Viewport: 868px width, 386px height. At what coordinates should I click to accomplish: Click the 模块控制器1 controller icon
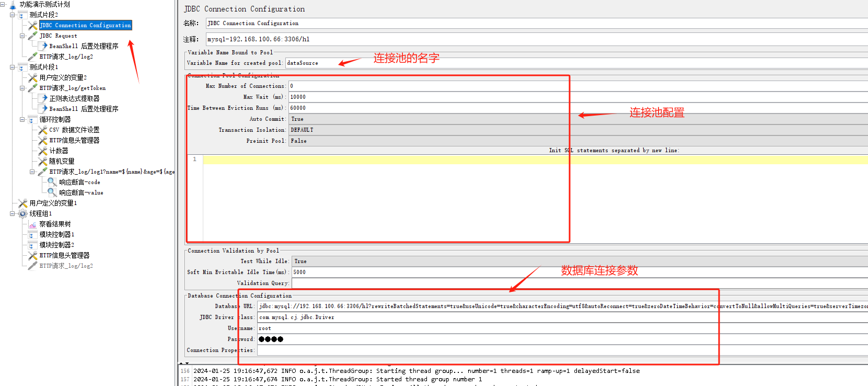[x=33, y=234]
